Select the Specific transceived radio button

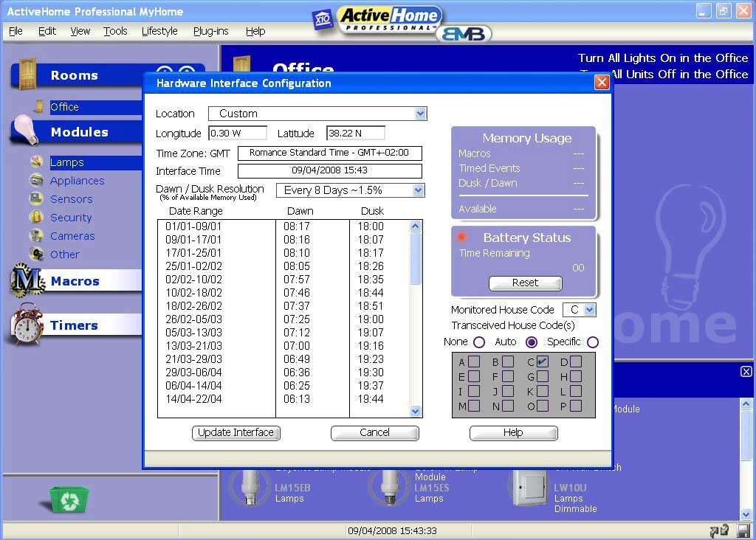coord(592,342)
